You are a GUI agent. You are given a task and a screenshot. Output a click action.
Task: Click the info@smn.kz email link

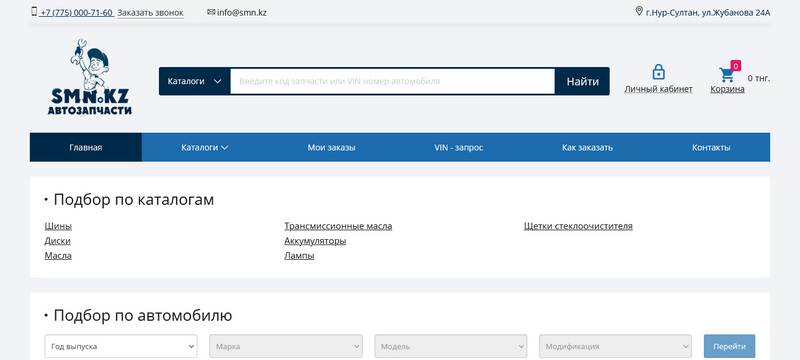pos(242,12)
